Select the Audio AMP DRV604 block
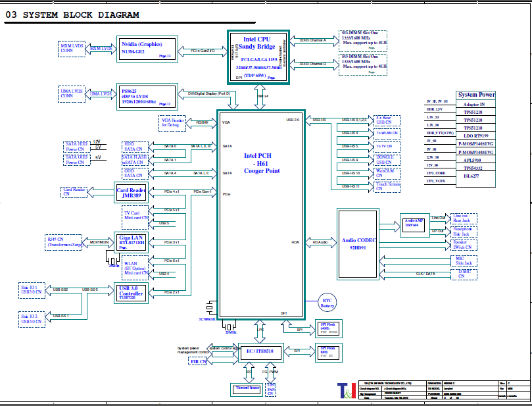Viewport: 532px width, 406px height. point(414,226)
